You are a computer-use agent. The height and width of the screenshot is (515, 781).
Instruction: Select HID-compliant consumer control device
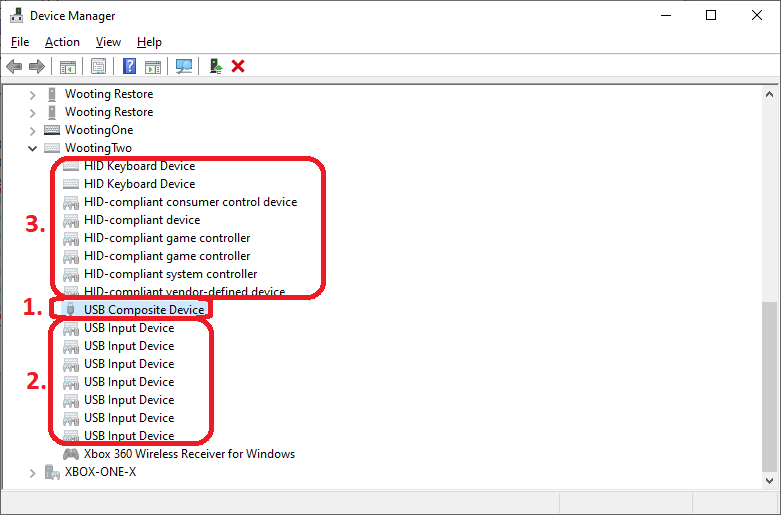[x=190, y=202]
